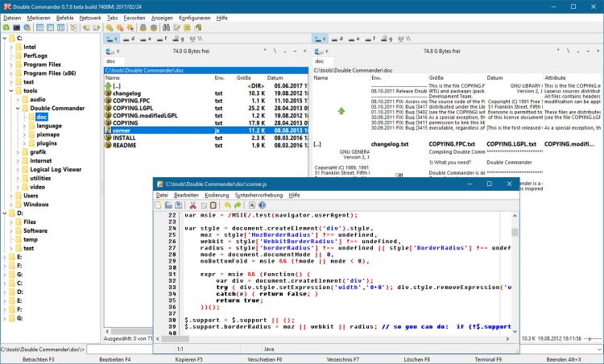The height and width of the screenshot is (364, 604).
Task: Collapse the Double Commander folder node
Action: click(x=18, y=108)
